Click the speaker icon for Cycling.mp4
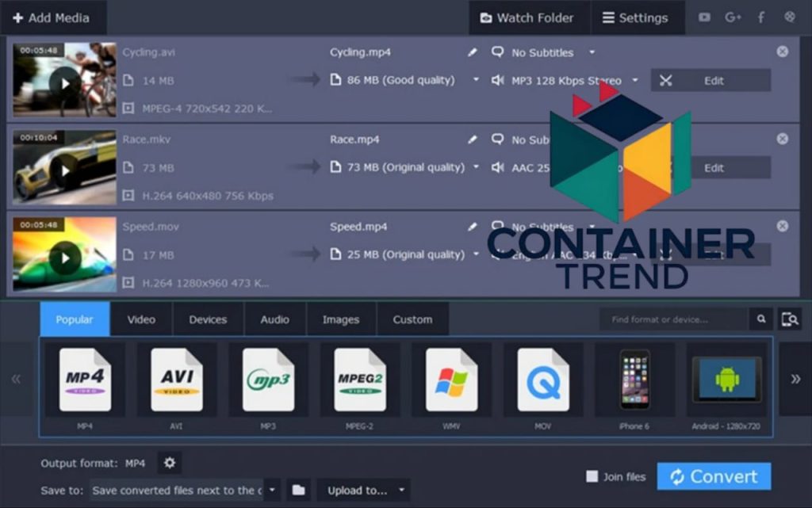Image resolution: width=812 pixels, height=508 pixels. (x=498, y=80)
